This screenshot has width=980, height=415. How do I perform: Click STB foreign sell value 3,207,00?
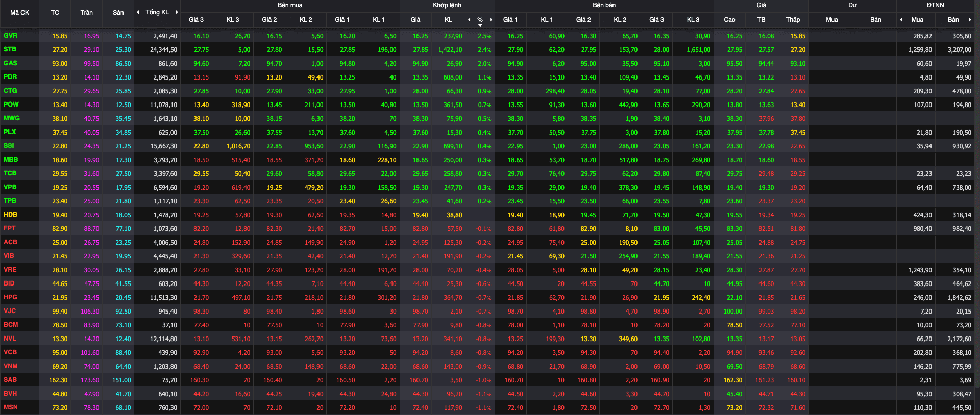[960, 50]
